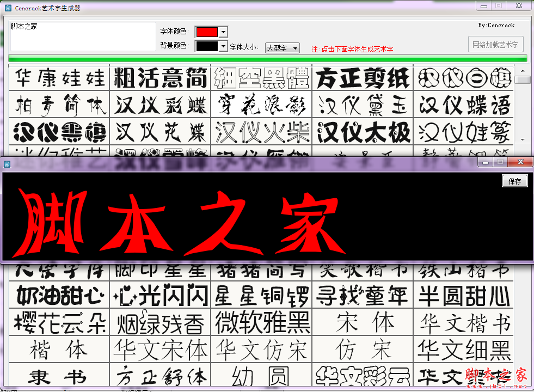Generate art text with 方正剪纸 font
Viewport: 534px width, 392px height.
coord(363,78)
